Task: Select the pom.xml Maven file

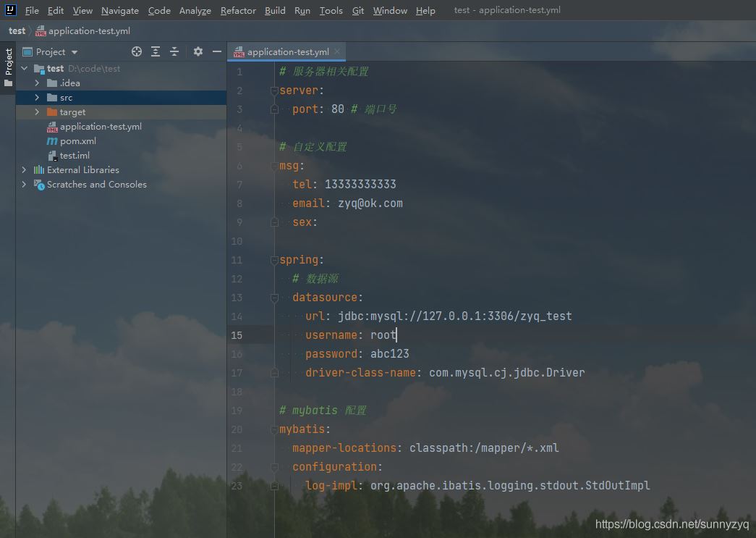Action: [77, 141]
